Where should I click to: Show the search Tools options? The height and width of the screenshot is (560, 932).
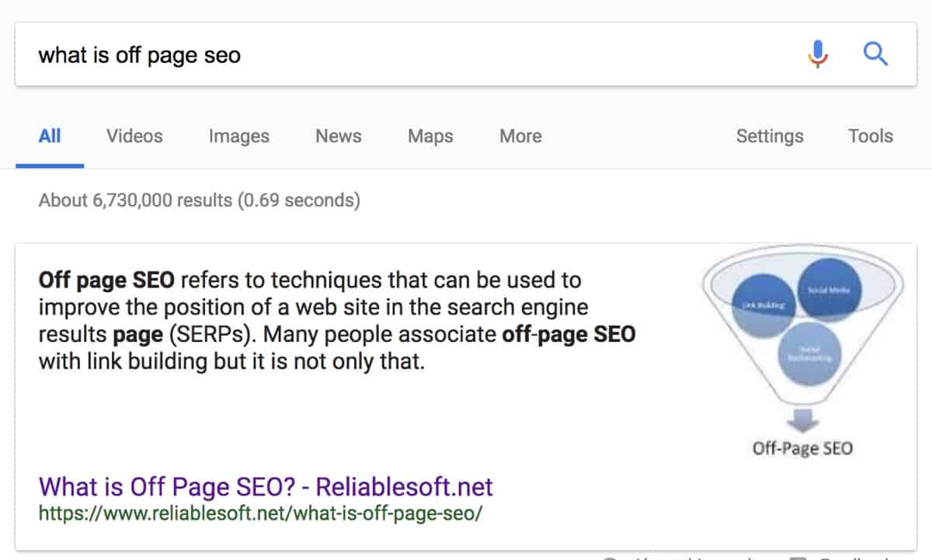point(870,136)
